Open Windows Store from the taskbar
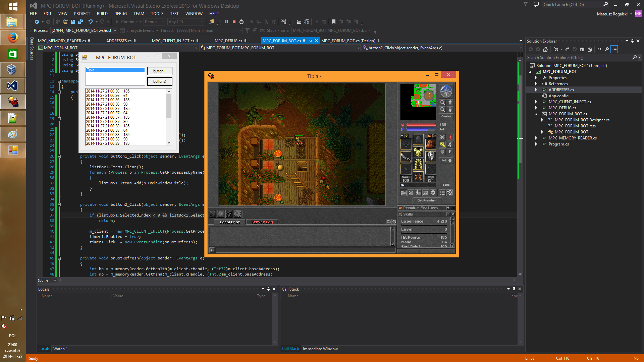Viewport: 644px width, 362px height. 13,54
